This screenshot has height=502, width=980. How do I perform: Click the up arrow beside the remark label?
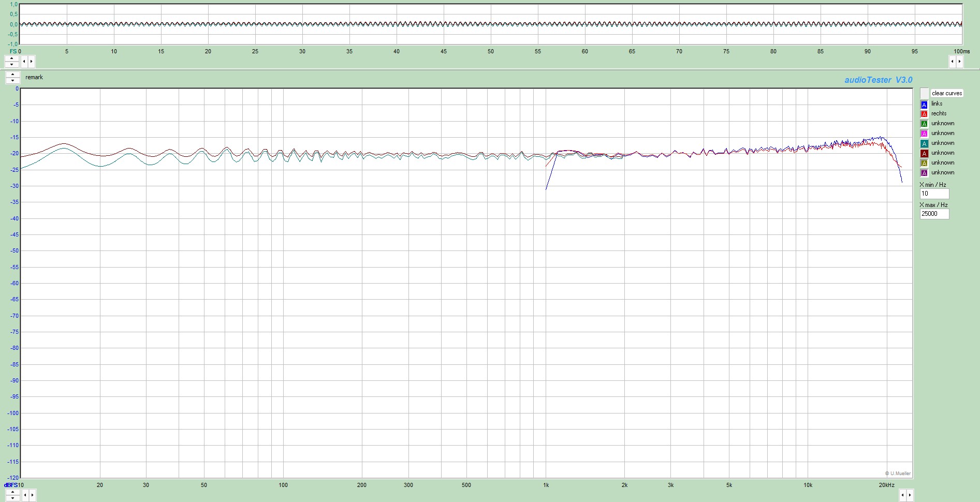click(13, 75)
